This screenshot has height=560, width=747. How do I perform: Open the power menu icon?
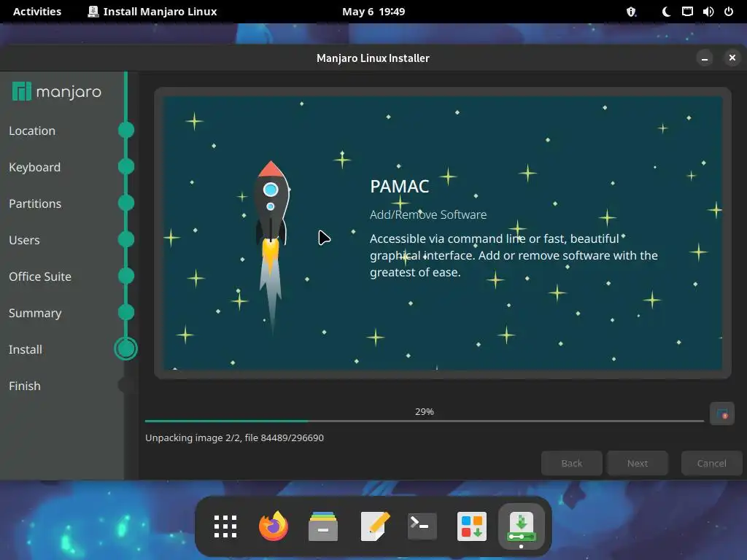729,12
